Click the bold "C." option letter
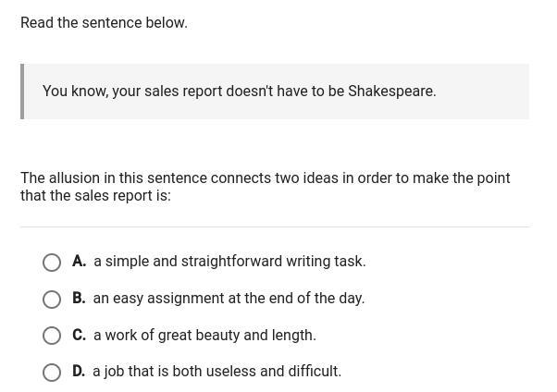This screenshot has height=392, width=557. [x=79, y=336]
